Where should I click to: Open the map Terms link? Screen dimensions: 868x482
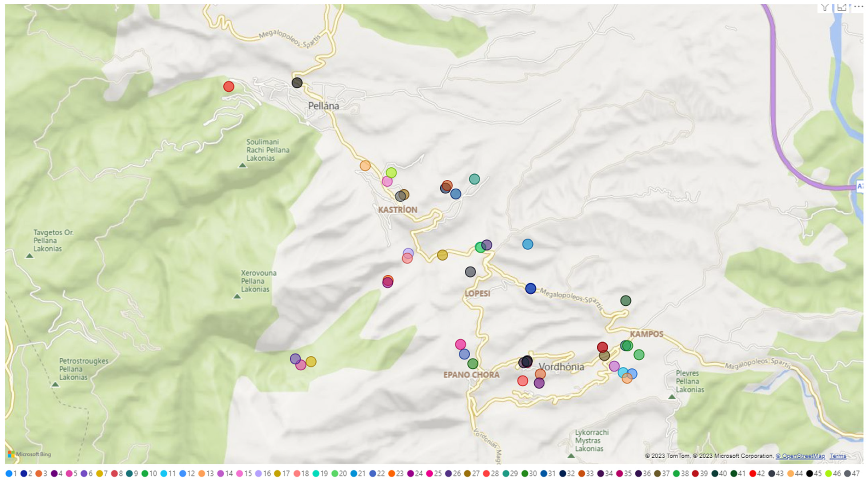click(x=838, y=456)
